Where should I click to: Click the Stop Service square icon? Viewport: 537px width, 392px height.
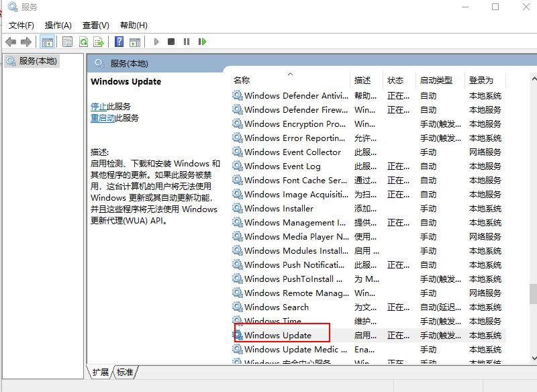point(171,42)
